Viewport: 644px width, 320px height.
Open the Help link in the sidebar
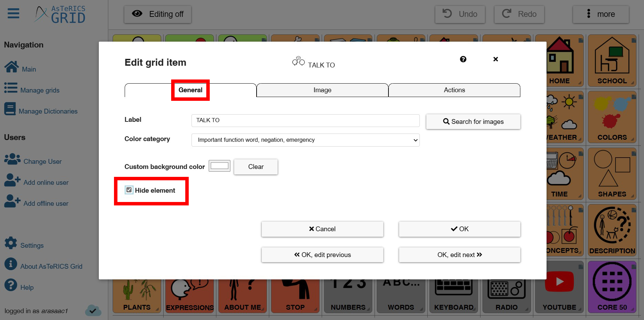pyautogui.click(x=27, y=288)
